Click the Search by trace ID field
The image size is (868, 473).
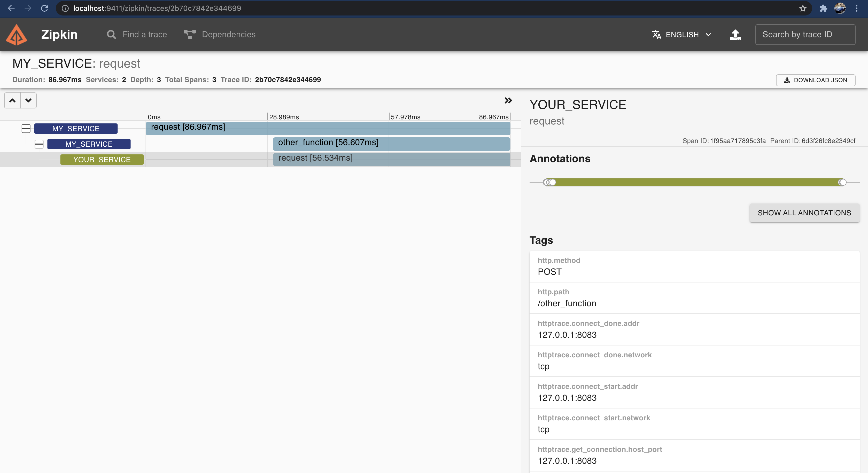click(x=805, y=34)
